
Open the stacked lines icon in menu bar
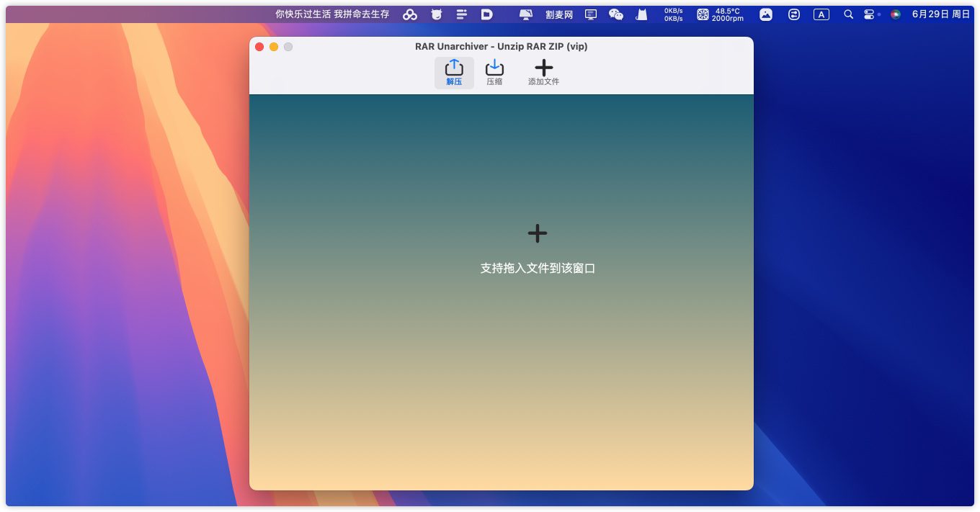462,14
